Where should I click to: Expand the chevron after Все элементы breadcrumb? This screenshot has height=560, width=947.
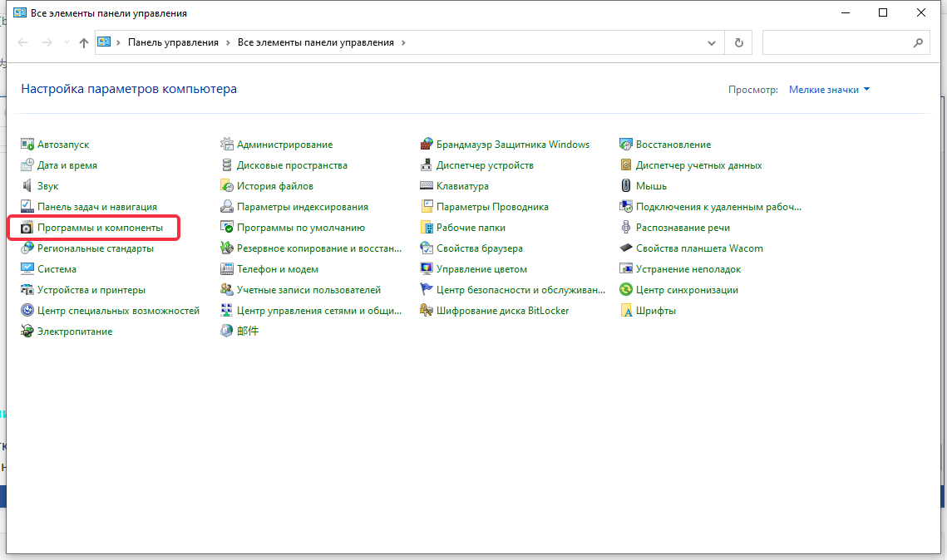click(403, 42)
